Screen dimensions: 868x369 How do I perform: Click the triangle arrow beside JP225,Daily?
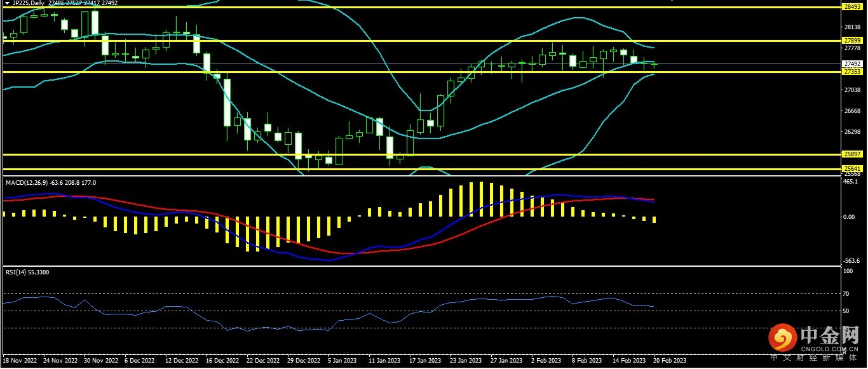click(7, 3)
